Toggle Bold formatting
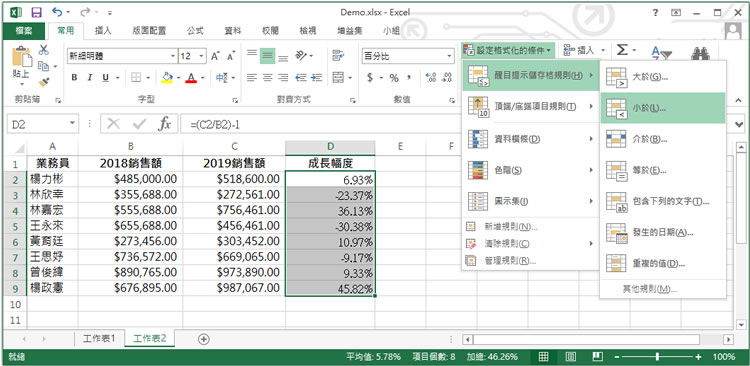 74,78
